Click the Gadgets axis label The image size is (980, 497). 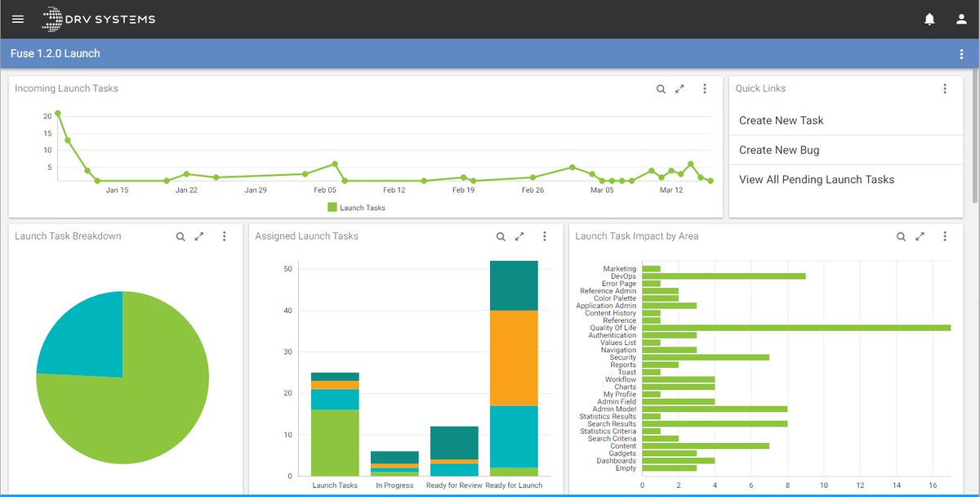tap(622, 454)
